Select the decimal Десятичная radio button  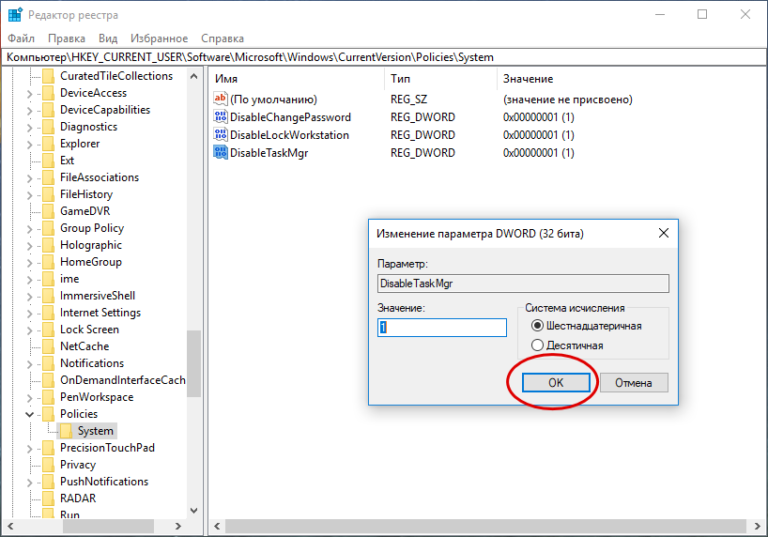[538, 345]
